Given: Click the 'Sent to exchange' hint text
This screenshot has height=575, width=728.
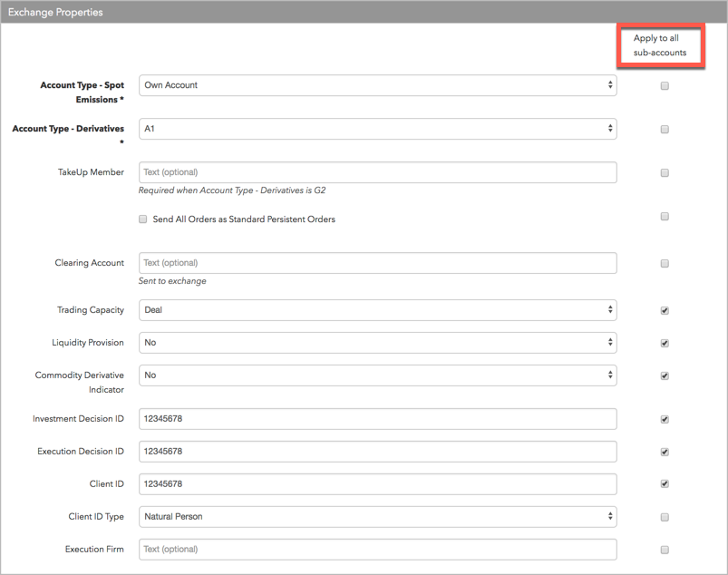Looking at the screenshot, I should click(172, 281).
